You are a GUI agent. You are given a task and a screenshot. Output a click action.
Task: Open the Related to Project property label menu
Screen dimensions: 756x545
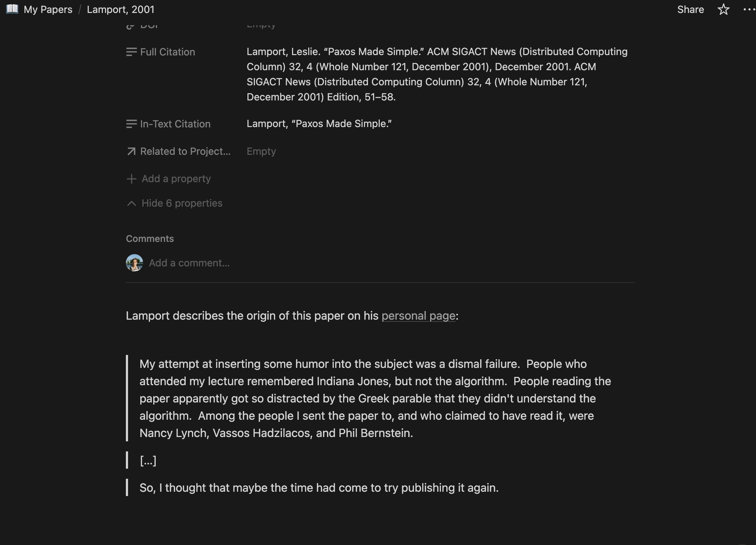[185, 152]
